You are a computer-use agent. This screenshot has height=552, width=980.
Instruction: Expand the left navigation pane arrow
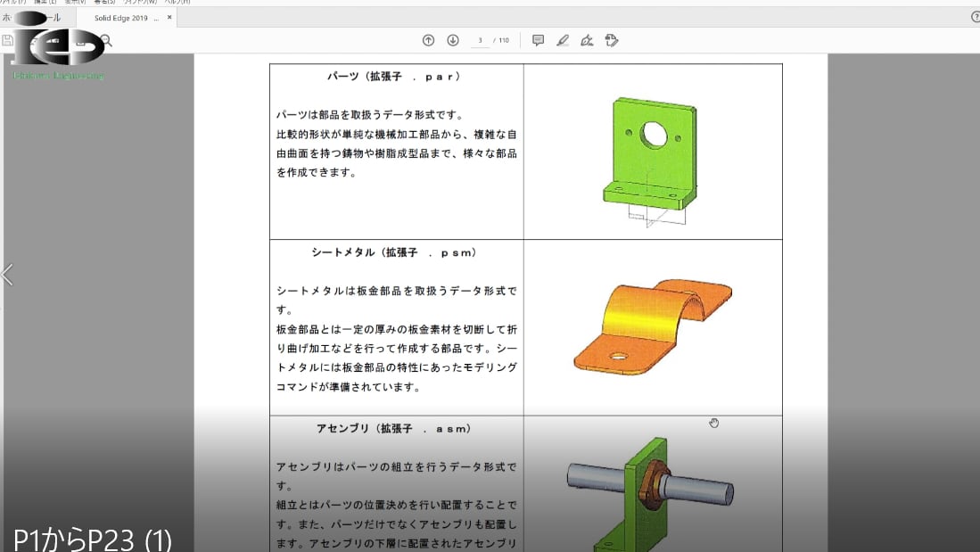click(x=7, y=275)
